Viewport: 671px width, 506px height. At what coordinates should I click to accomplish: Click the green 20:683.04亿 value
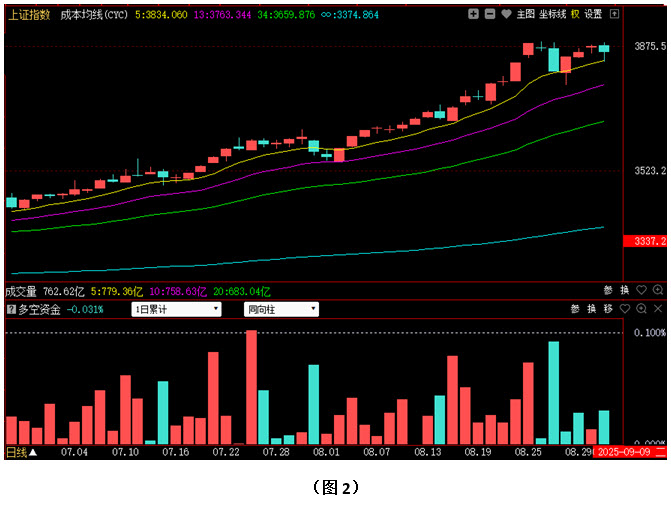pyautogui.click(x=242, y=292)
